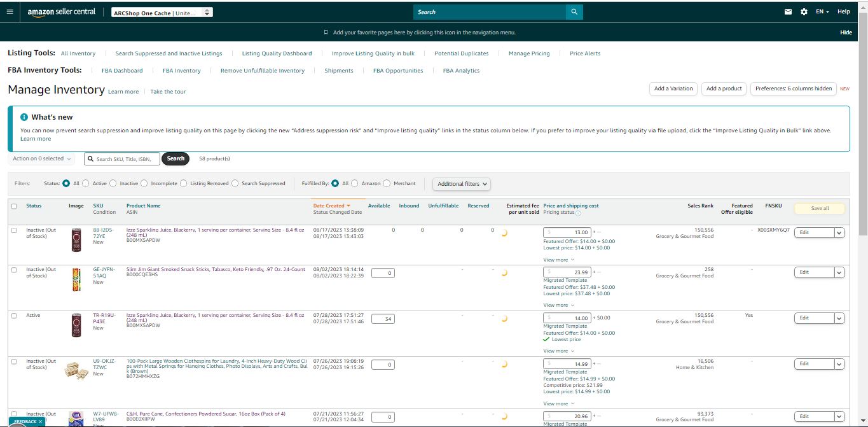
Task: Click the price field showing 23.99
Action: (567, 272)
